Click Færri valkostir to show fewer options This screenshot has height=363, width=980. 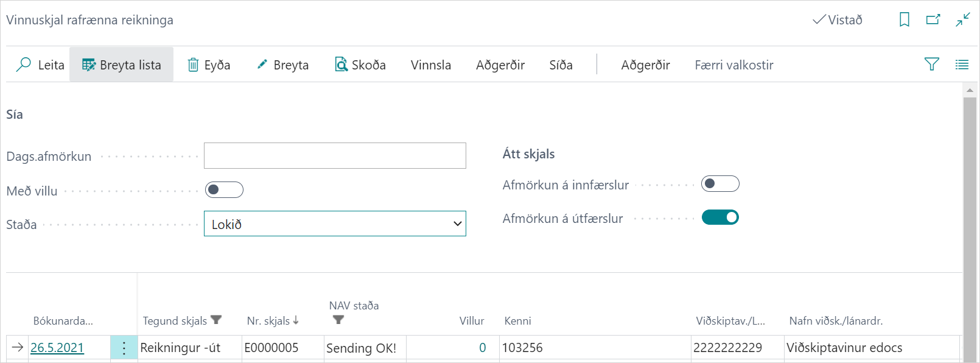click(x=733, y=65)
